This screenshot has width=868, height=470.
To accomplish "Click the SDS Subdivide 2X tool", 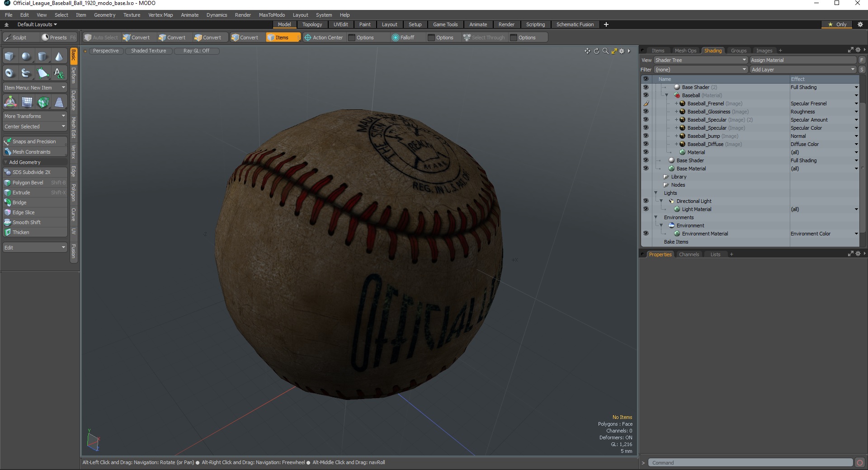I will 35,172.
